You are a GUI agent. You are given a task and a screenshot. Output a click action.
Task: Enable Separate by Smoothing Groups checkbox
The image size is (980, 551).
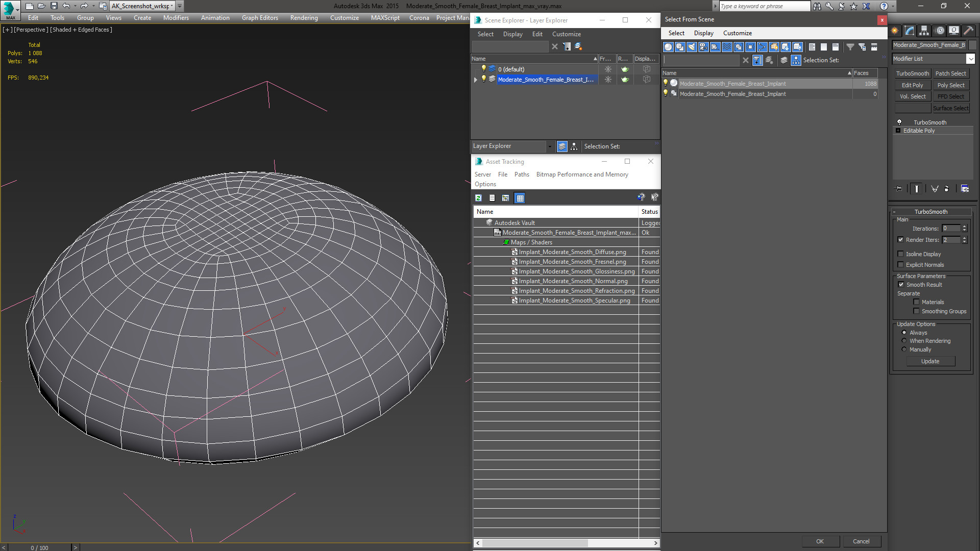[x=917, y=311]
